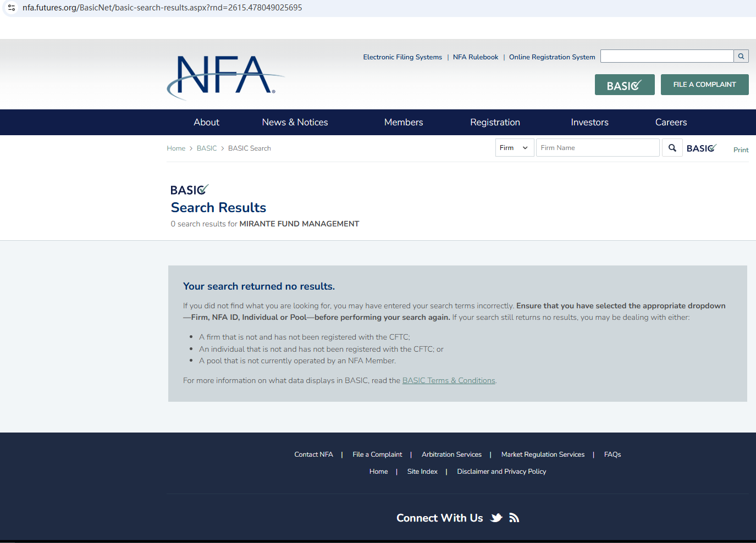This screenshot has width=756, height=543.
Task: Click the NFA Rulebook link
Action: [476, 57]
